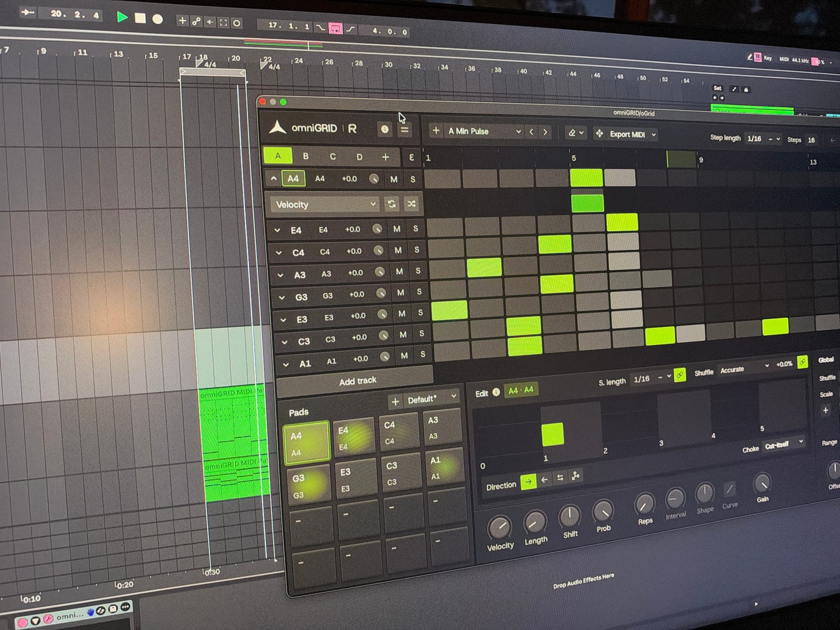Image resolution: width=840 pixels, height=630 pixels.
Task: Solo the E4 track
Action: [415, 229]
